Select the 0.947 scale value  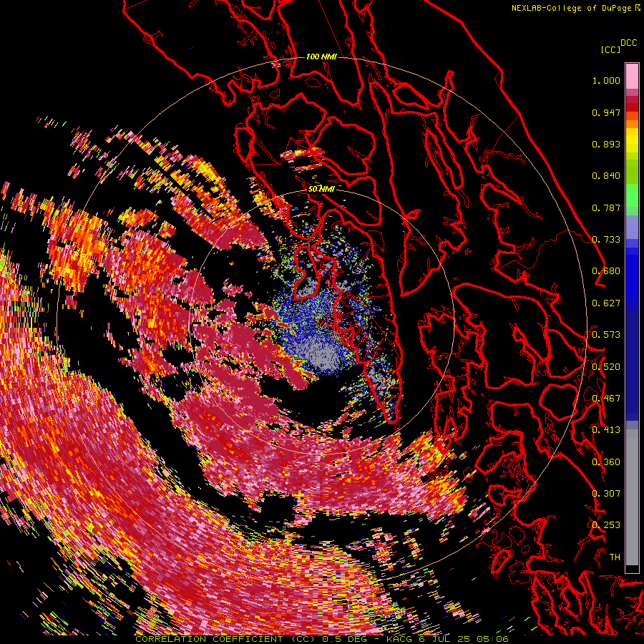[x=606, y=112]
